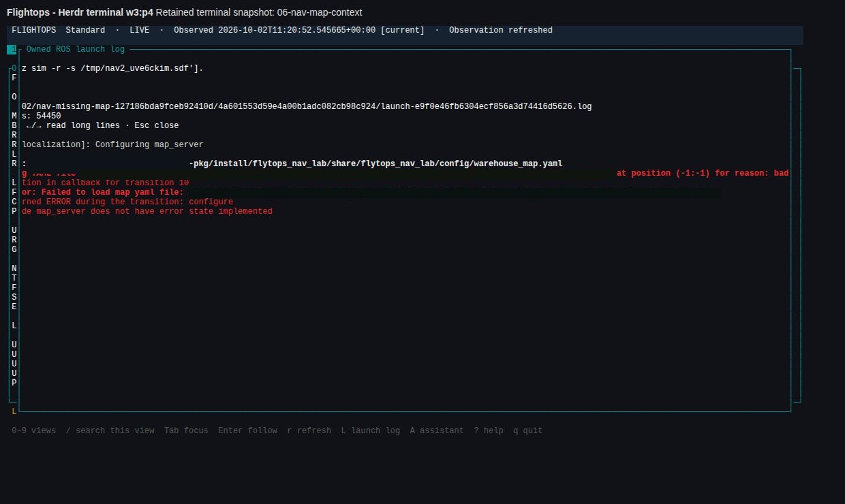Click the 'Observation refreshed' status text
The width and height of the screenshot is (845, 504).
(501, 30)
